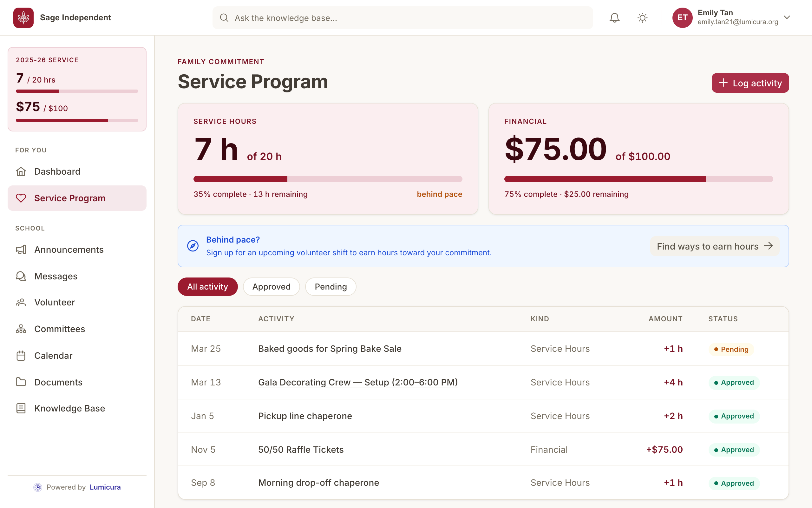Image resolution: width=812 pixels, height=508 pixels.
Task: Click Approved badge on Sep 8 row
Action: pyautogui.click(x=734, y=484)
